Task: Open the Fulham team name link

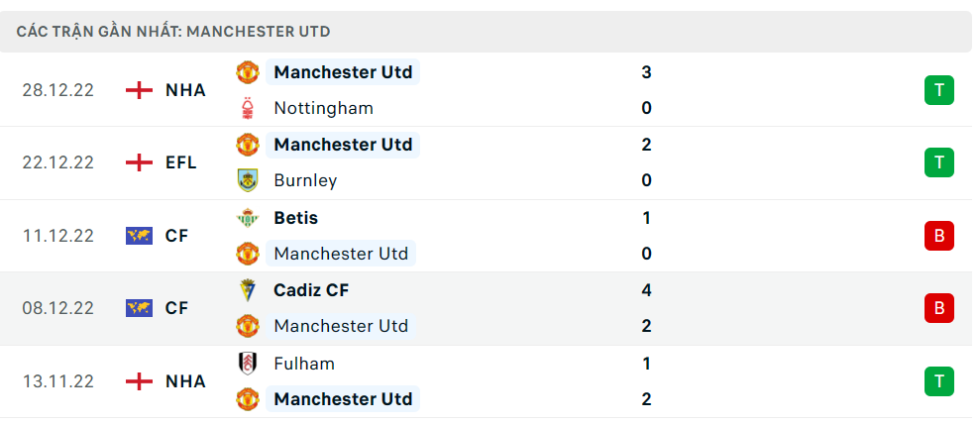Action: (304, 364)
